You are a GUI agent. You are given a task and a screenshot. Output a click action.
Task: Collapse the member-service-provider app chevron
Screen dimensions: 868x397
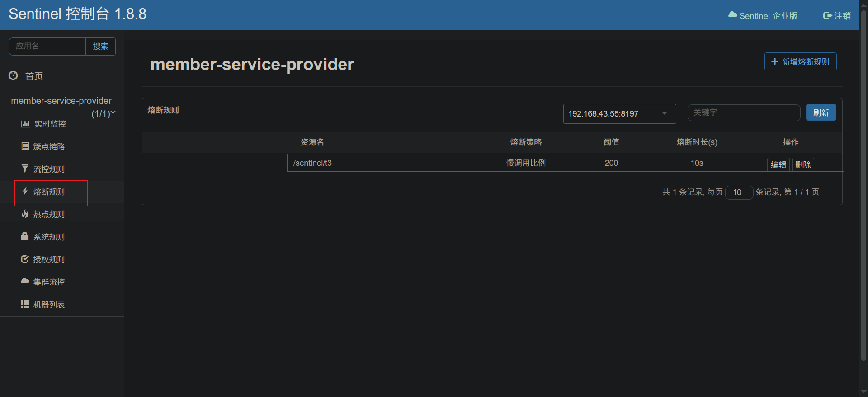pos(113,112)
